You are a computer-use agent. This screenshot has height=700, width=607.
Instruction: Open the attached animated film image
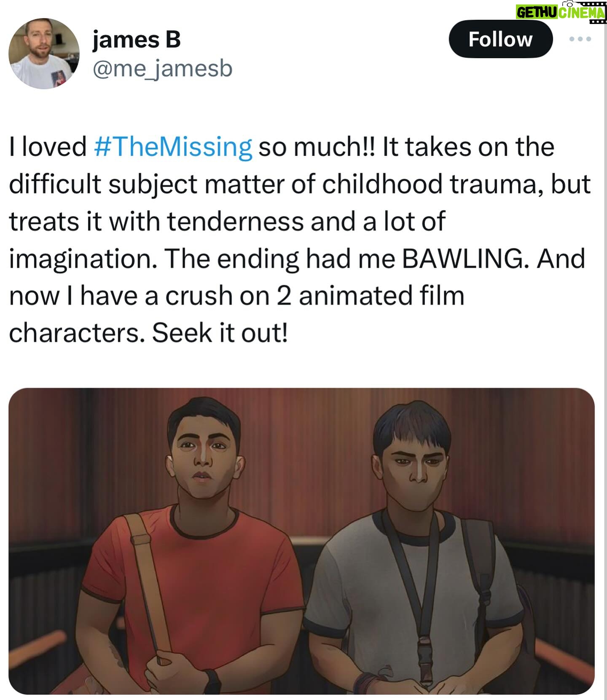[301, 541]
